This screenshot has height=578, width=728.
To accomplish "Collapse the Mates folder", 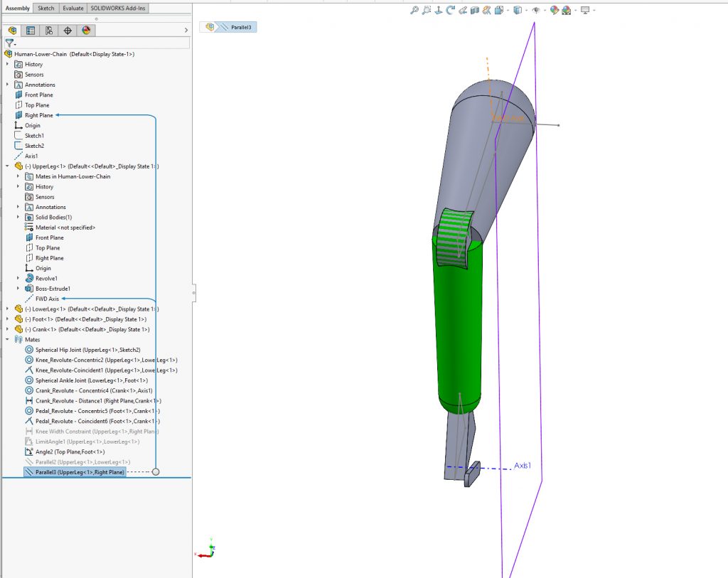I will pyautogui.click(x=7, y=340).
